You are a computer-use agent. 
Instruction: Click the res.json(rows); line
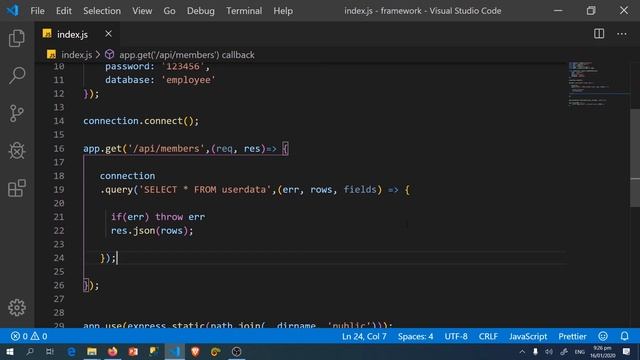(x=152, y=231)
